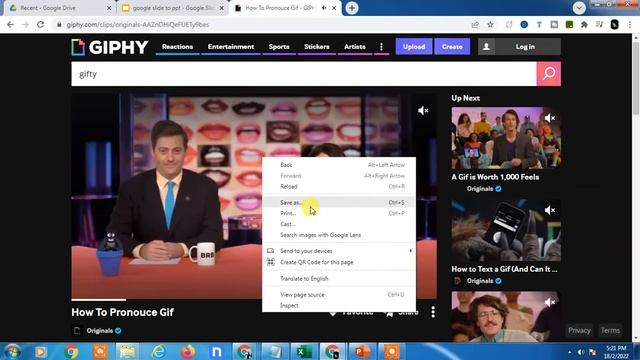Click the search field containing 'gifty'
This screenshot has height=360, width=640.
(304, 74)
